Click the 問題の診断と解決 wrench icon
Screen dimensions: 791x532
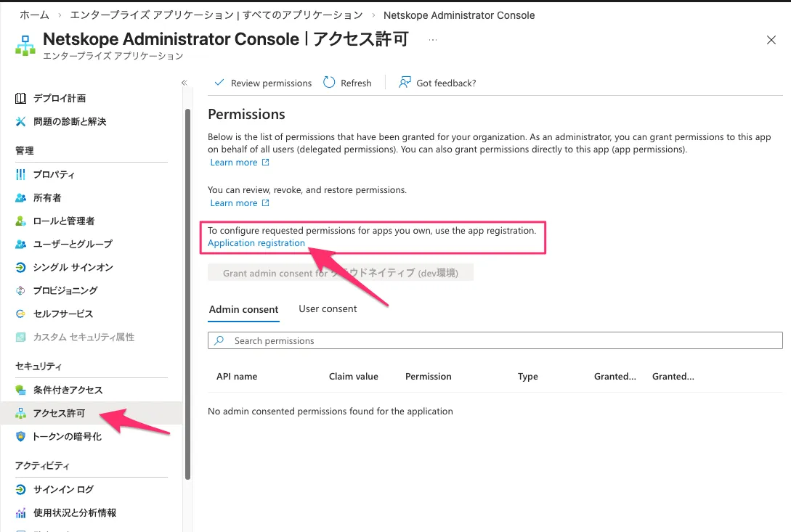click(20, 121)
